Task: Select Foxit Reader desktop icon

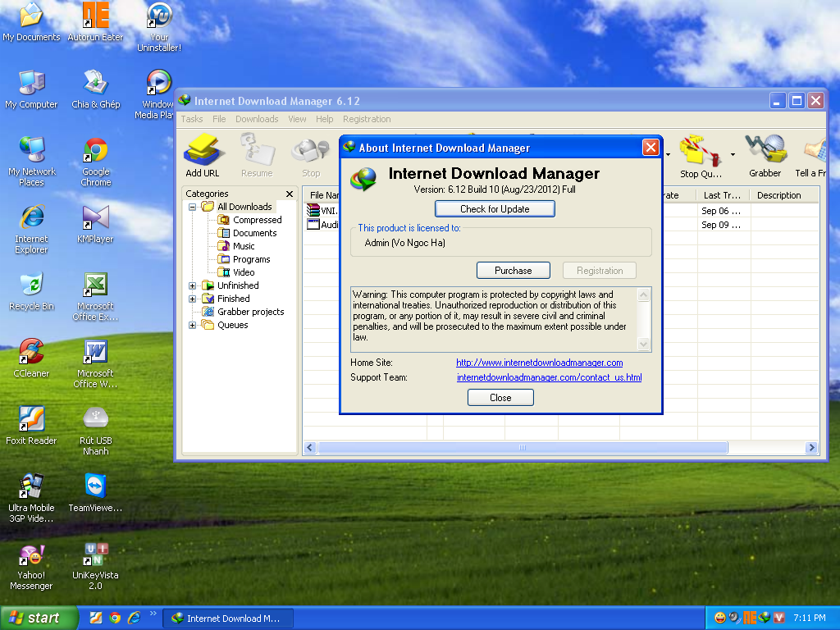Action: click(31, 426)
